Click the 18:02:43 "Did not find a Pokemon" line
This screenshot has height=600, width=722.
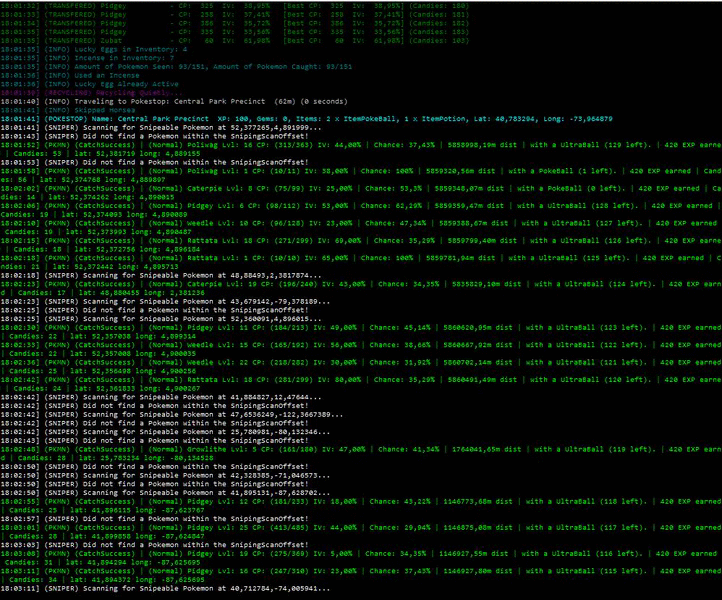click(154, 441)
